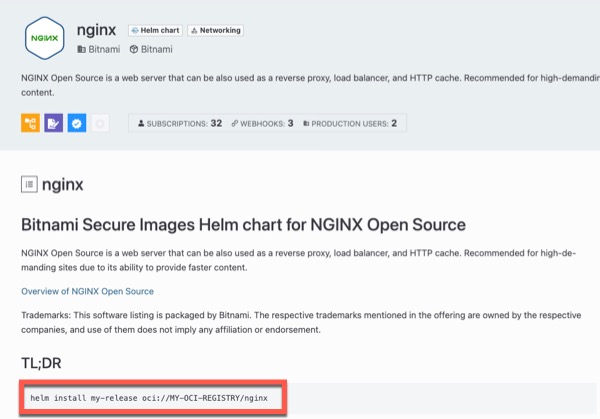Click the orange values schema badge icon
The width and height of the screenshot is (600, 419).
click(31, 123)
